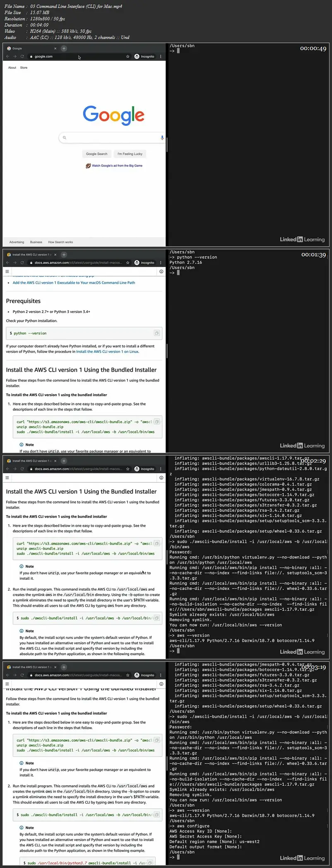The image size is (332, 868).
Task: Copy the curl code block in the 00:02:29 frame
Action: (x=157, y=543)
